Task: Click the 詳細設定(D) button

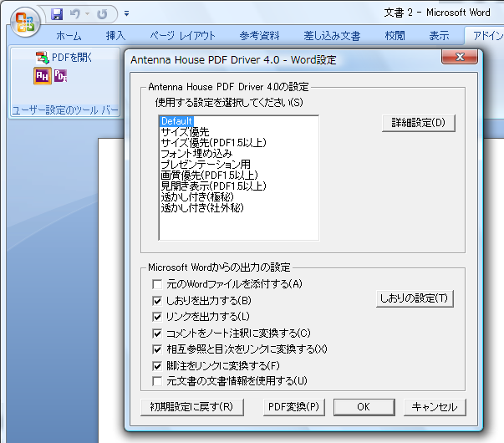Action: (x=419, y=123)
